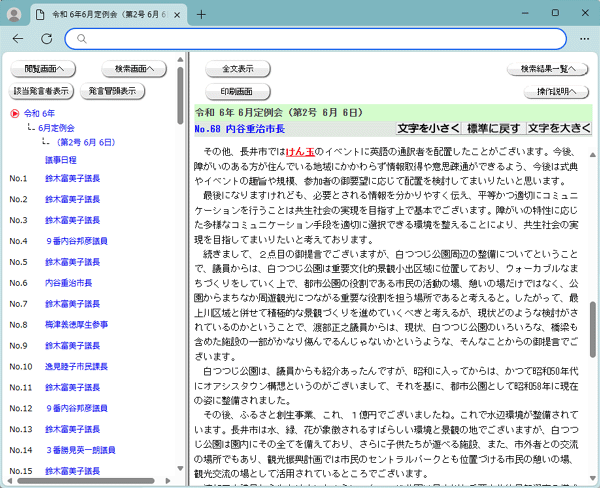Open No.3 鈴木富美子議長 link

pos(72,220)
